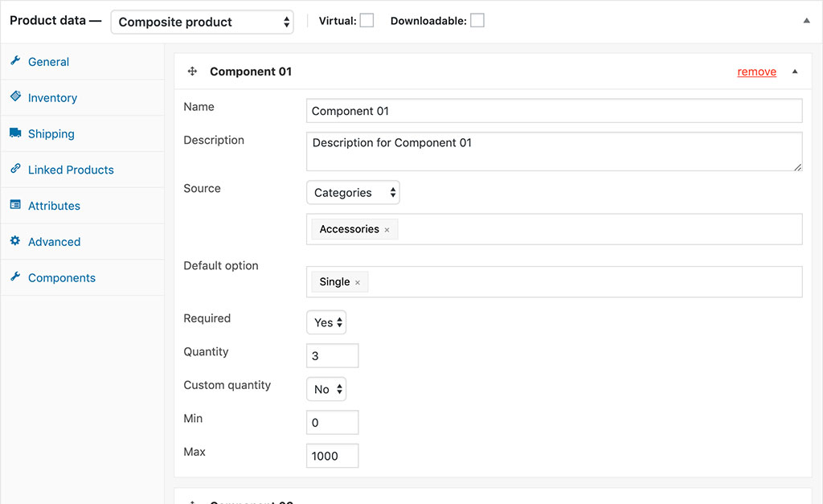
Task: Click the Attributes list icon
Action: (x=15, y=205)
